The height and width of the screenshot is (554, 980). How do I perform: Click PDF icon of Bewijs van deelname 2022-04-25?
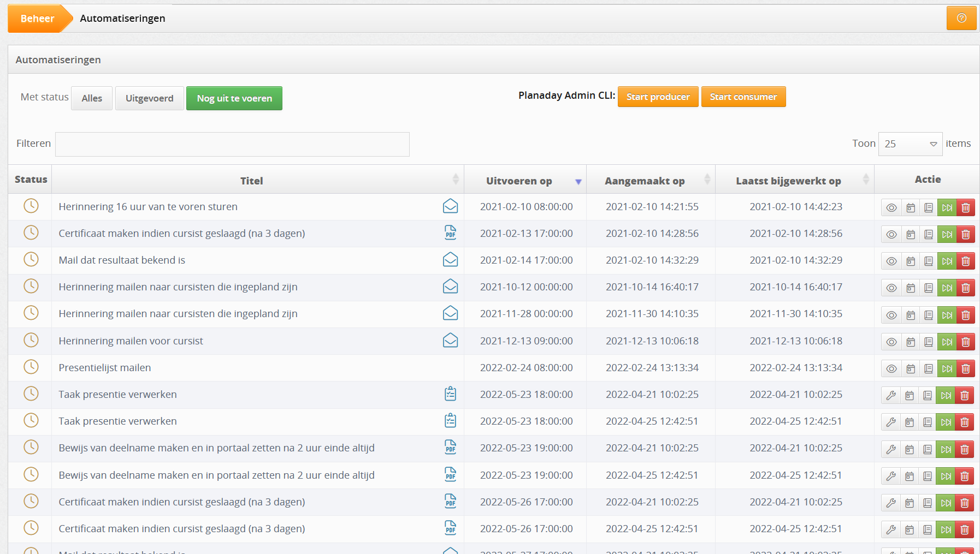(450, 475)
